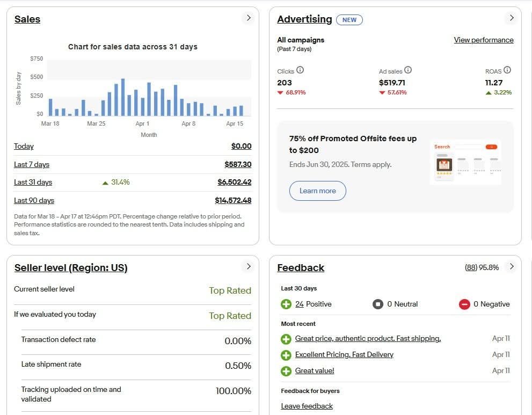The image size is (532, 415).
Task: Click the gray neutral feedback icon
Action: pos(377,304)
